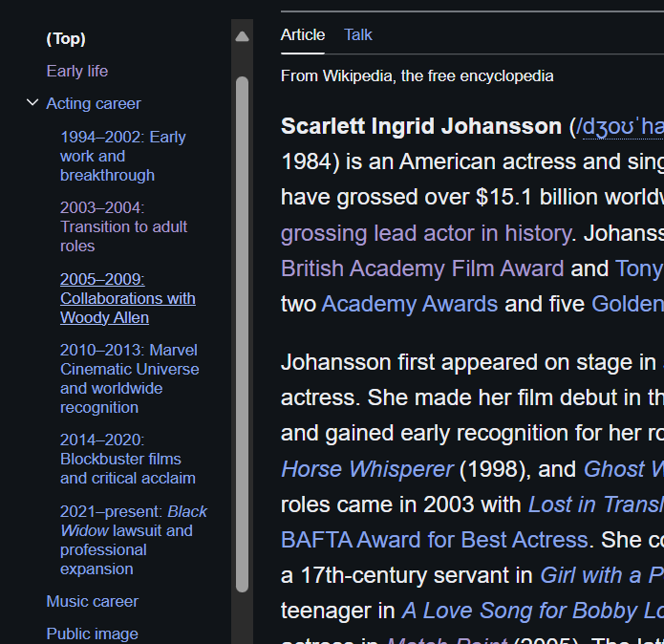The image size is (664, 644).
Task: Open BAFTA Award for Best Actress link
Action: tap(434, 539)
